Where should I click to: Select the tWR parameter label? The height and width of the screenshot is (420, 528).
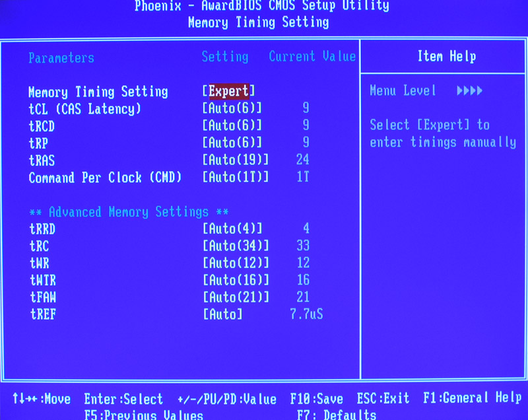39,263
